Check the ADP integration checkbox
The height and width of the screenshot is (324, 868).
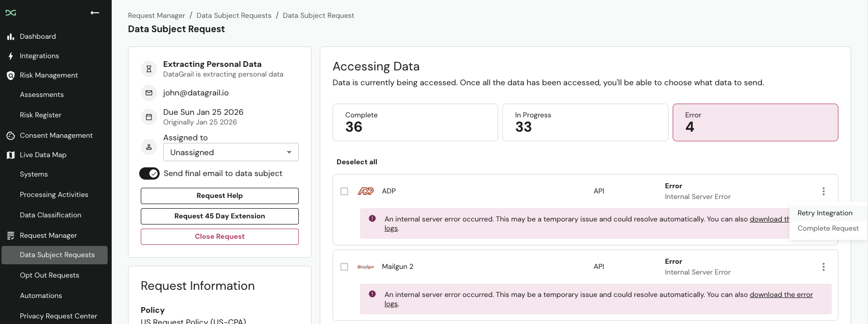[344, 191]
